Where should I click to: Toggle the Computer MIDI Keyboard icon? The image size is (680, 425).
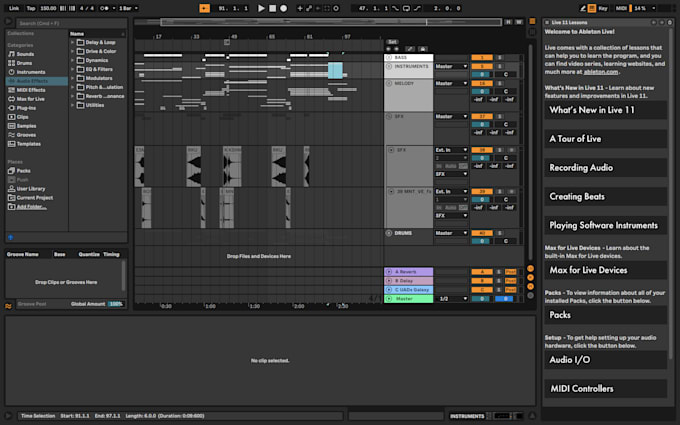pyautogui.click(x=592, y=8)
